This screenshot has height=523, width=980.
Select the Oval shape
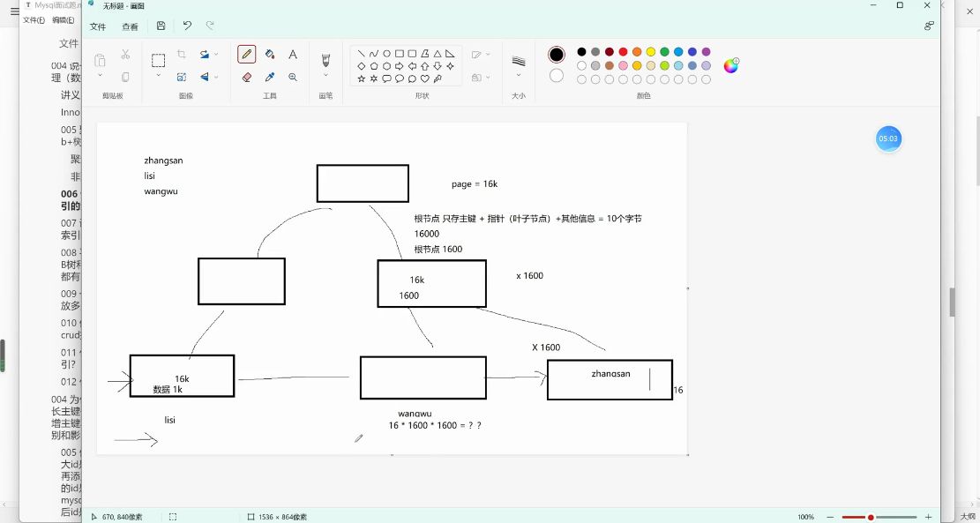(385, 54)
